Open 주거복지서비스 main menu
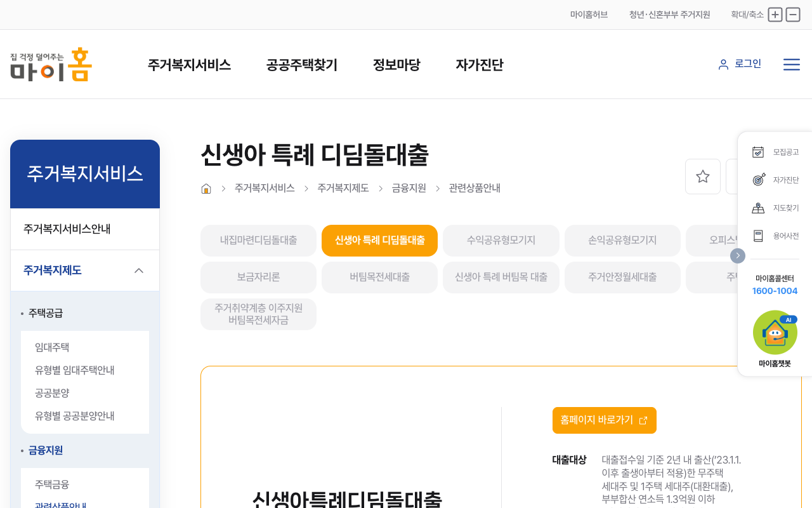This screenshot has width=812, height=508. (x=189, y=65)
